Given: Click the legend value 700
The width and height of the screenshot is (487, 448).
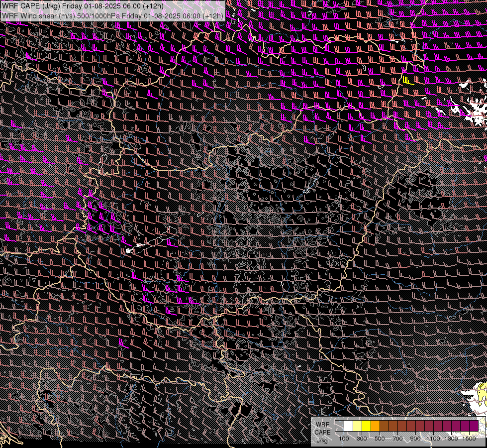Looking at the screenshot, I should (397, 439).
